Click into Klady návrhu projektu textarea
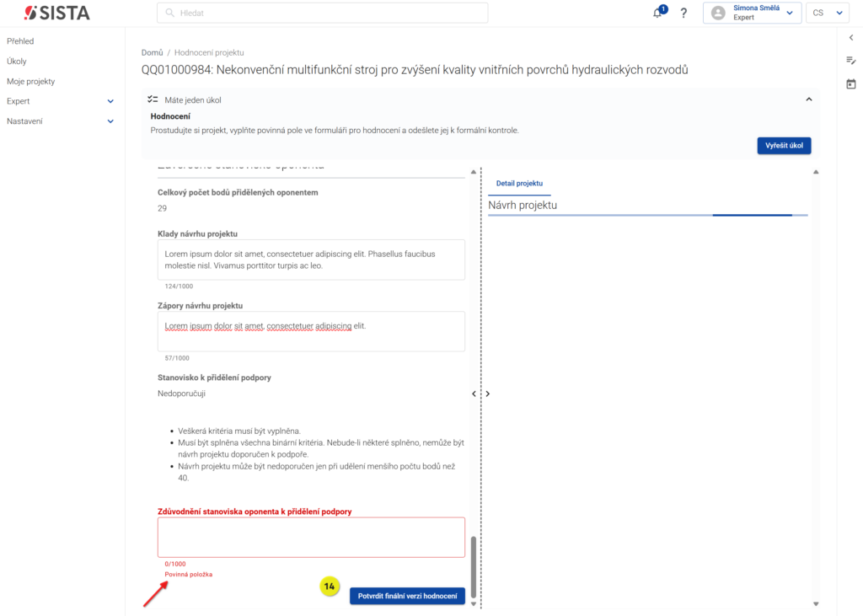863x616 pixels. coord(311,260)
